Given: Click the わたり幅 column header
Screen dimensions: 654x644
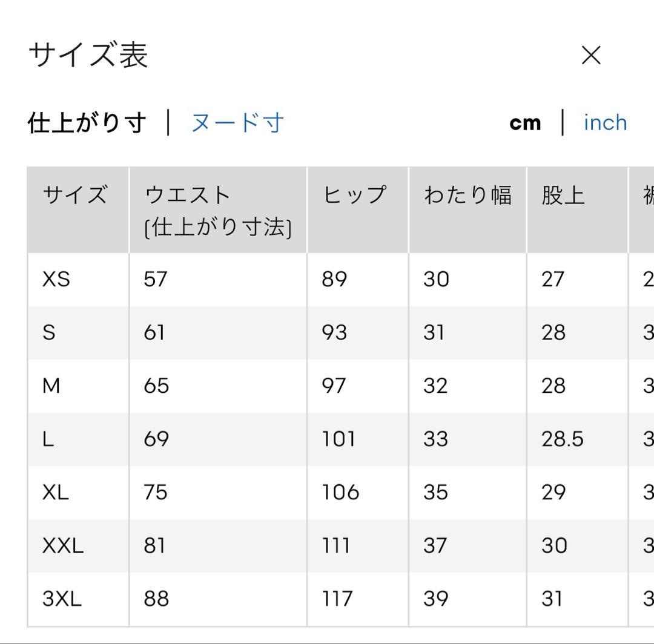Looking at the screenshot, I should 467,195.
